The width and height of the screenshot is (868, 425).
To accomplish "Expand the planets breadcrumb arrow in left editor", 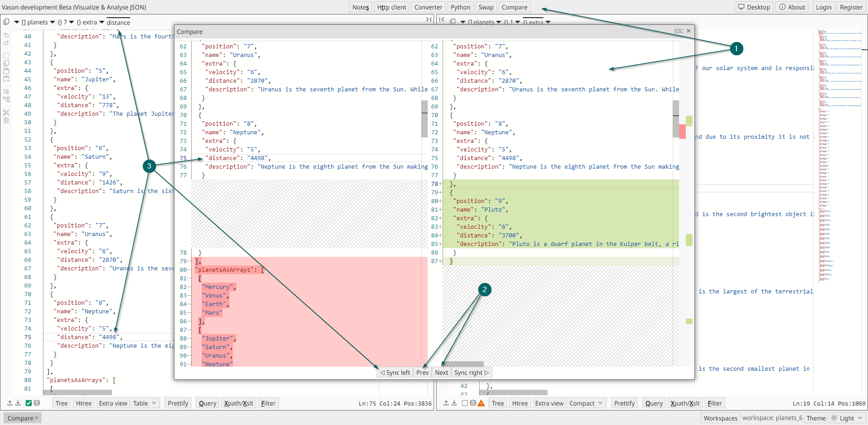I will (x=52, y=22).
